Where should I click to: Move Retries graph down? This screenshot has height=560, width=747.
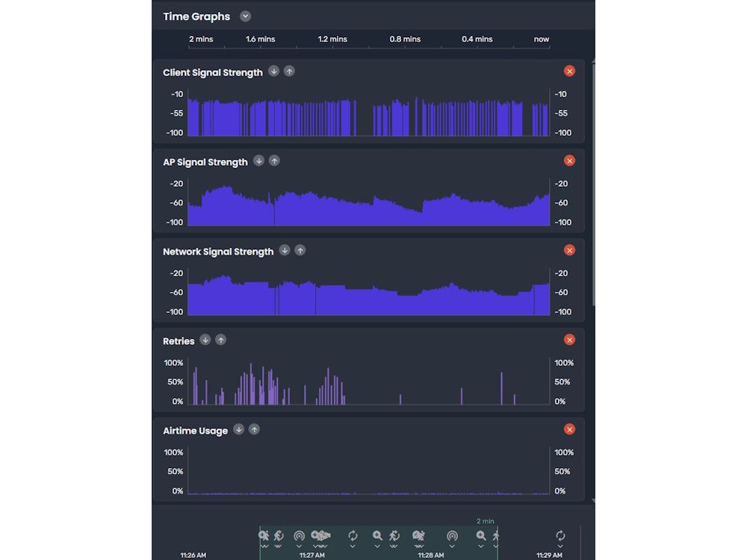tap(205, 340)
